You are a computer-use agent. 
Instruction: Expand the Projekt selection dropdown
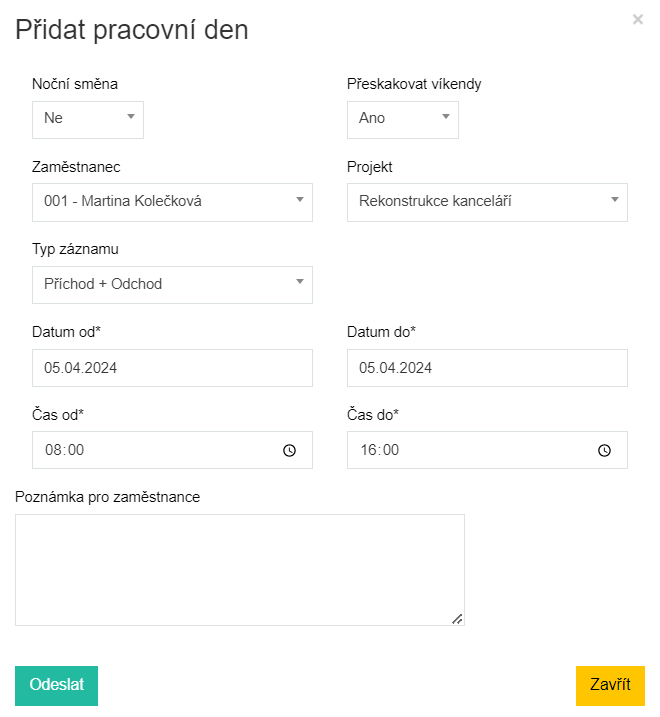tap(487, 201)
